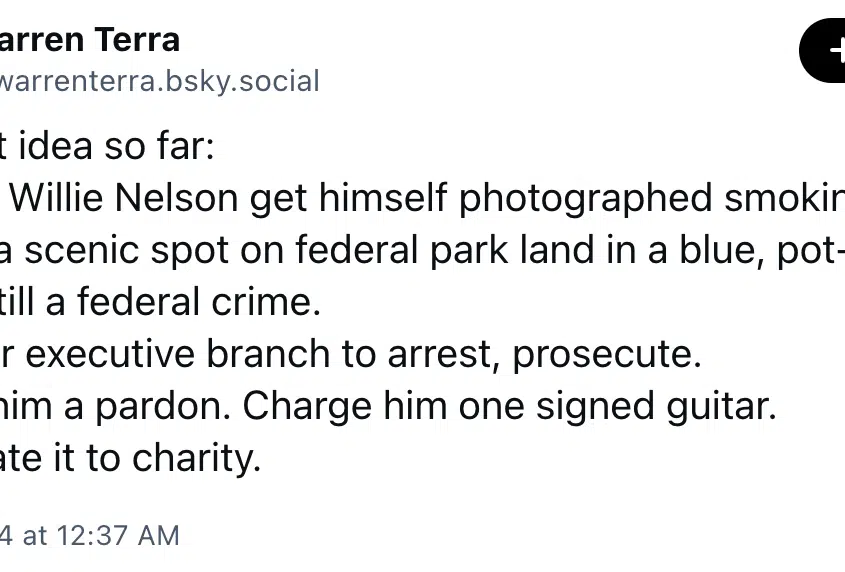Click the word "pardon." in the post
Image resolution: width=845 pixels, height=572 pixels.
click(163, 406)
